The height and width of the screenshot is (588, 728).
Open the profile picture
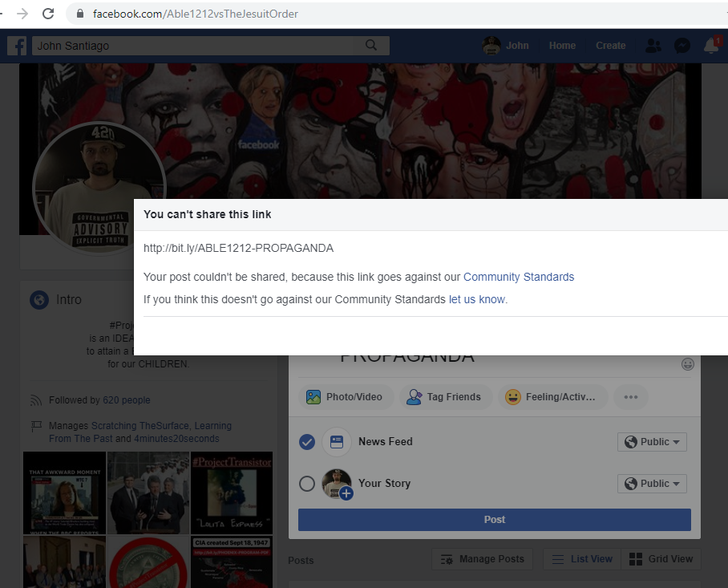99,188
